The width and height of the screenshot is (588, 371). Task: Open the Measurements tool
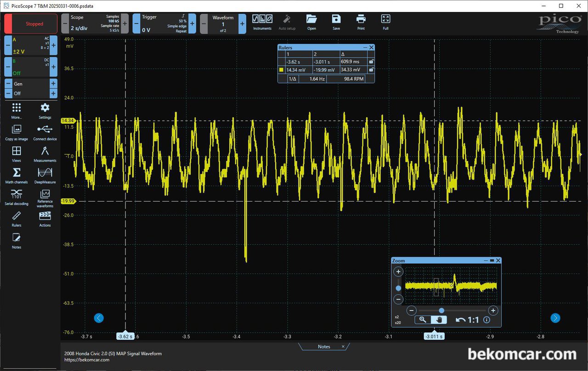tap(45, 153)
